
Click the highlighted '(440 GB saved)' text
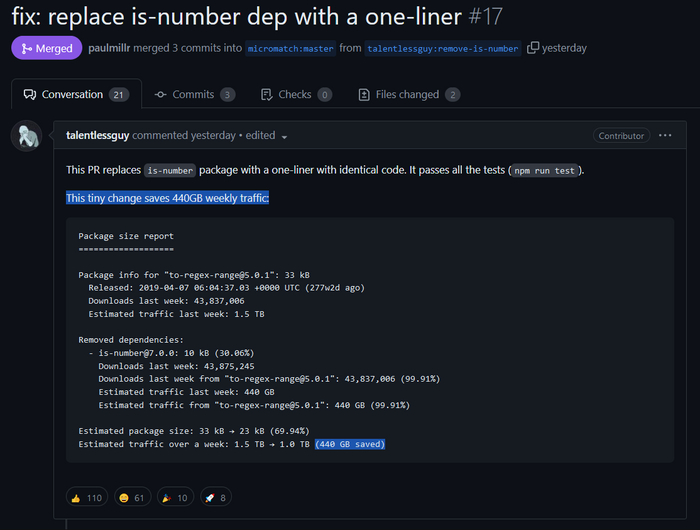(350, 444)
